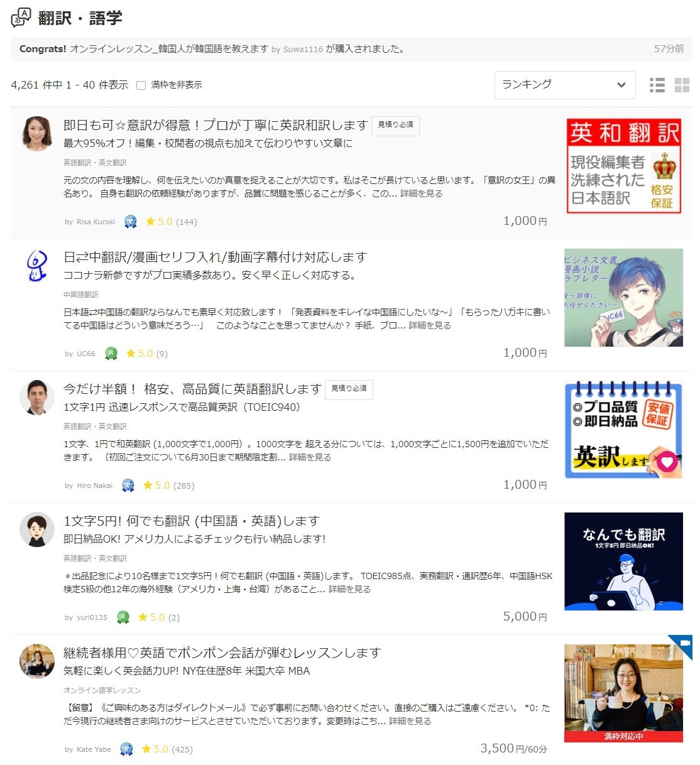Click Risa Kuroki's blue rank badge
Viewport: 700px width, 765px height.
[x=130, y=221]
